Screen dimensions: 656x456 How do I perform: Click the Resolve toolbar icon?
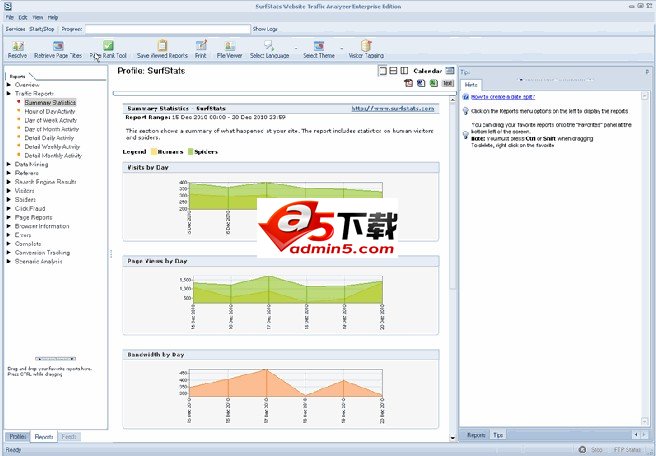coord(18,46)
